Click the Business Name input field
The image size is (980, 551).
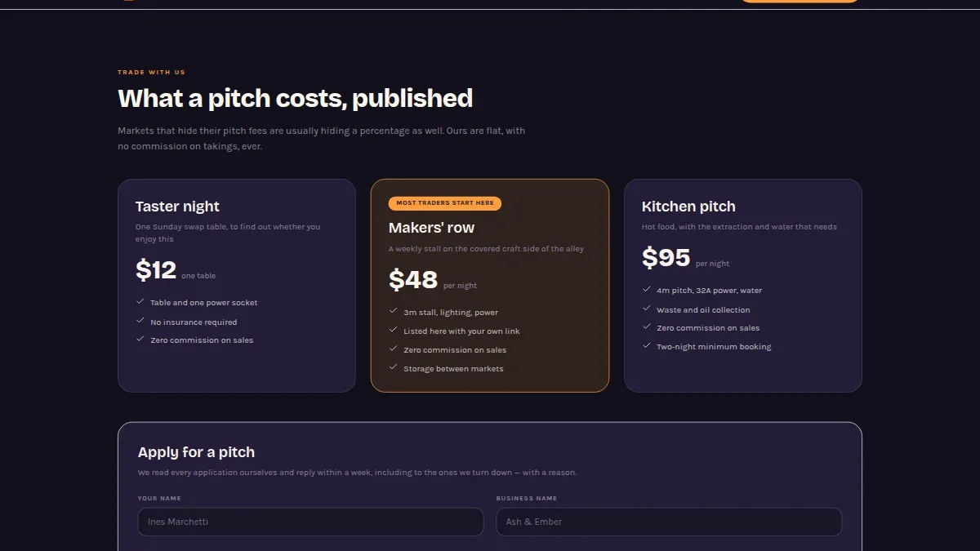[x=669, y=522]
